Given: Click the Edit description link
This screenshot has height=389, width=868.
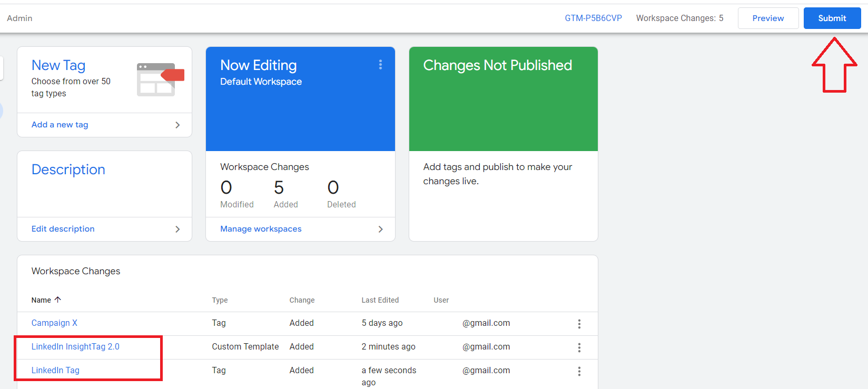Looking at the screenshot, I should click(63, 229).
